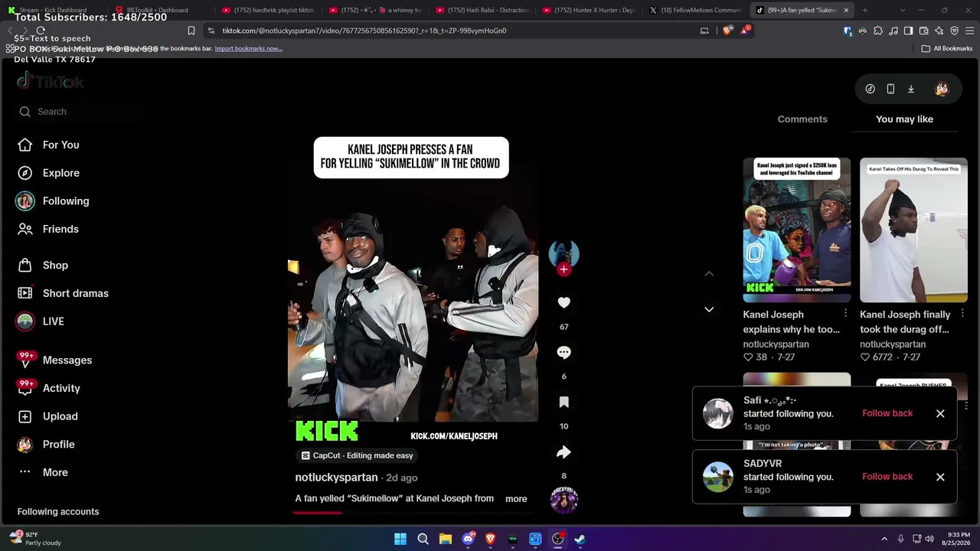Open the Following feed
The height and width of the screenshot is (551, 980).
[x=65, y=201]
